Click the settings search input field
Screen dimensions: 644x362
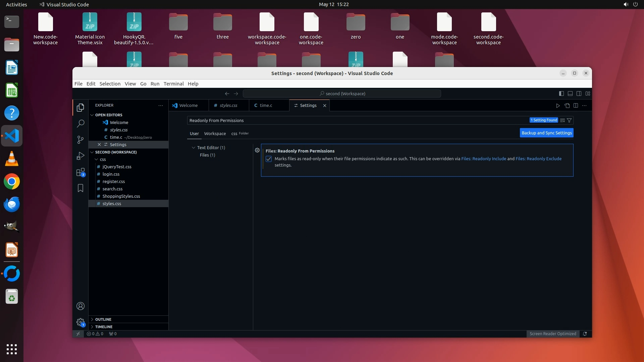(x=356, y=120)
